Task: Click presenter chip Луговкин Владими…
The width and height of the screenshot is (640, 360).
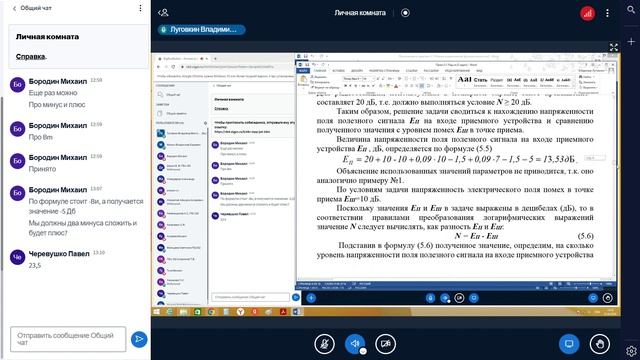Action: coord(202,29)
